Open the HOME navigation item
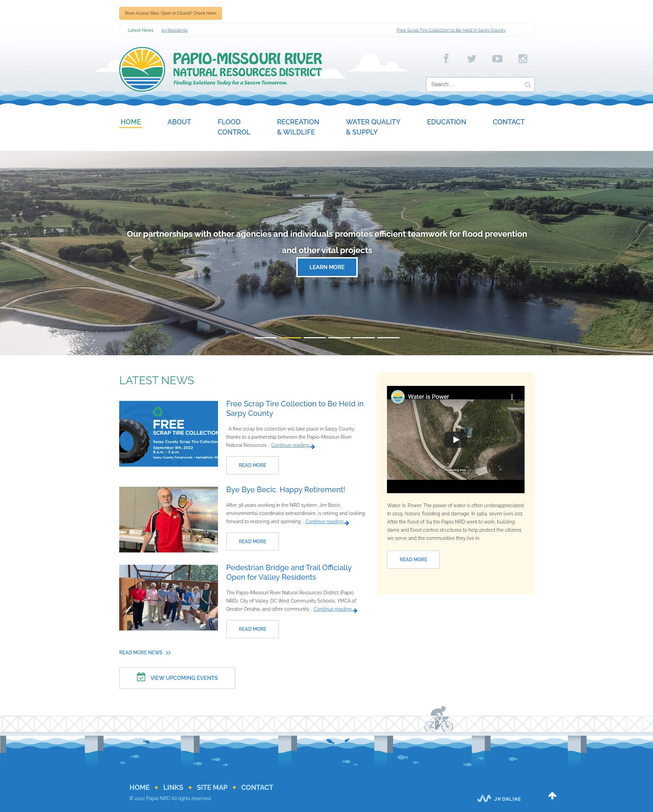 tap(131, 122)
